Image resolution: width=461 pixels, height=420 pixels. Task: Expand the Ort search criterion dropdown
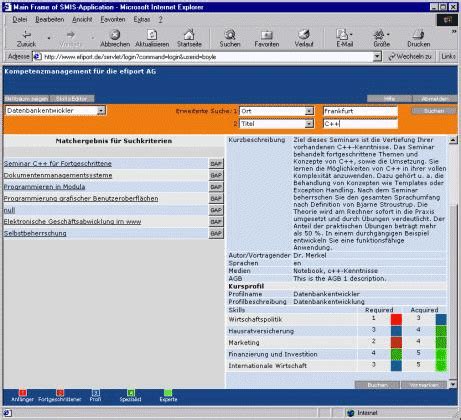click(x=309, y=111)
